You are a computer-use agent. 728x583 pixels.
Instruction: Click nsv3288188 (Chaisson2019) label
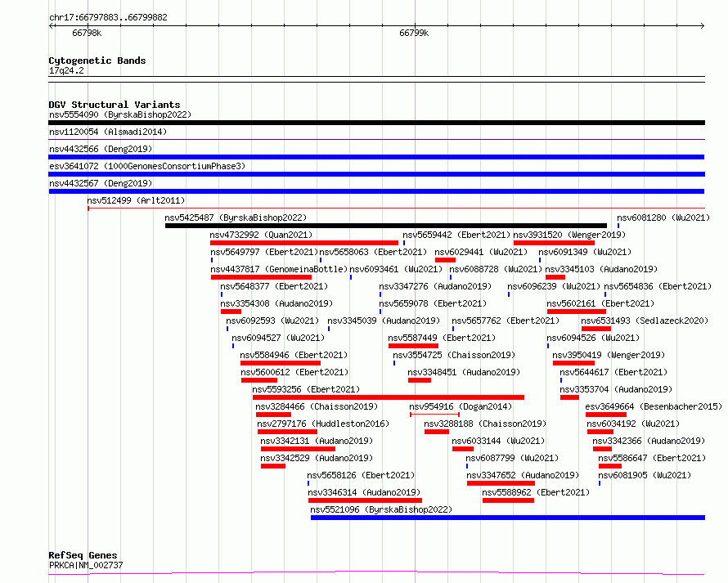coord(485,424)
